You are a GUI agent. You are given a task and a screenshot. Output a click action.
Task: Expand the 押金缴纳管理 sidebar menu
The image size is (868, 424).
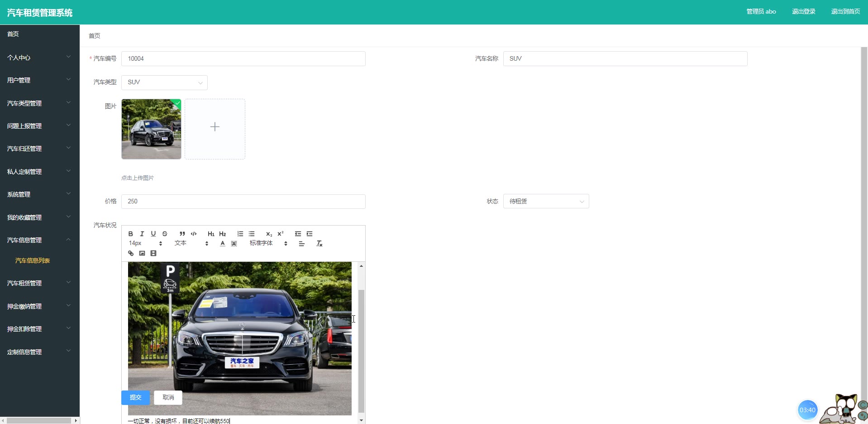click(x=40, y=306)
